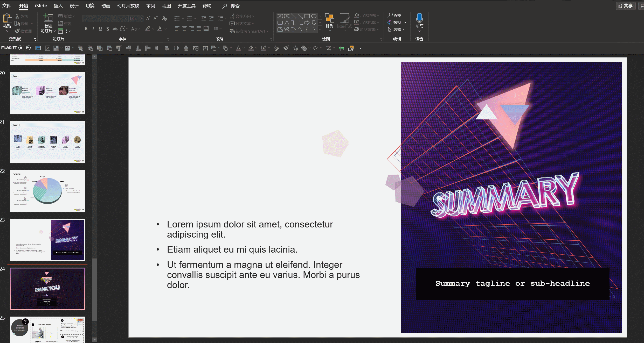
Task: Click the Search (搜索) box
Action: pos(231,6)
